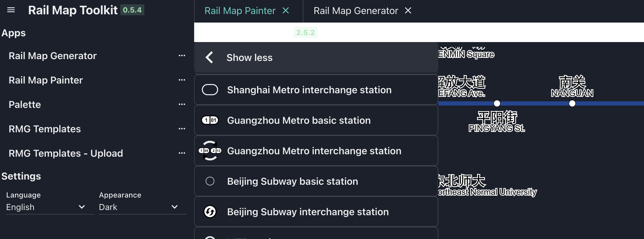Screen dimensions: 644x239
Task: Switch to the Rail Map Generator tab
Action: (x=356, y=11)
